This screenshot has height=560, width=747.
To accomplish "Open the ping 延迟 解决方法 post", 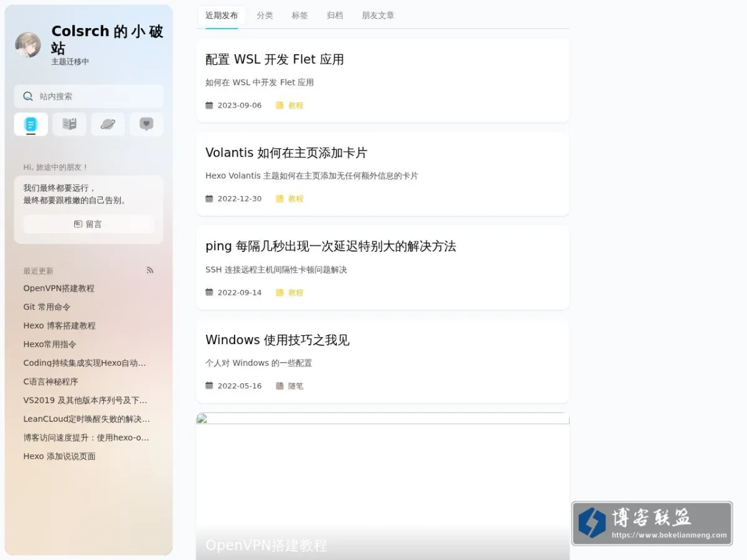I will pyautogui.click(x=331, y=246).
